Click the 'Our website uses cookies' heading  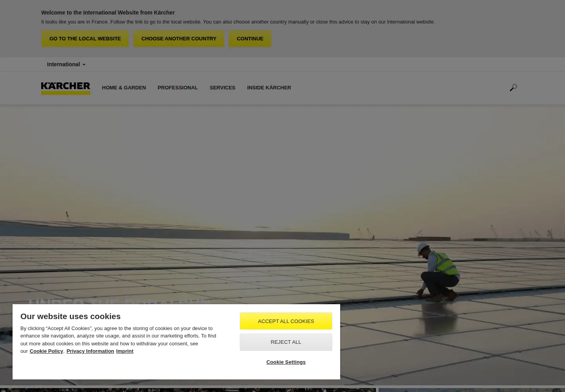[71, 316]
